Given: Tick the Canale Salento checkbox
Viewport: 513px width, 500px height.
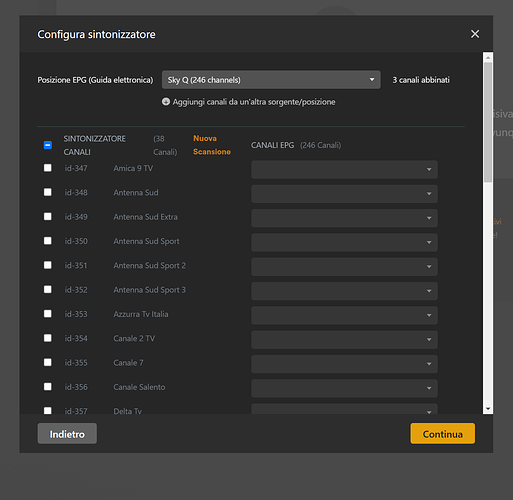Looking at the screenshot, I should tap(48, 387).
